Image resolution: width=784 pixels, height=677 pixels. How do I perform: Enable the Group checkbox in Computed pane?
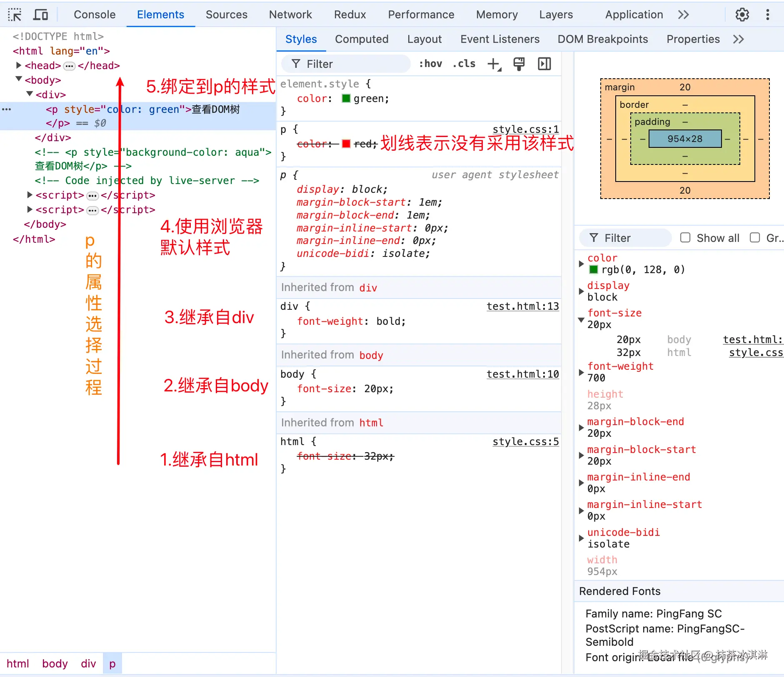pyautogui.click(x=755, y=238)
